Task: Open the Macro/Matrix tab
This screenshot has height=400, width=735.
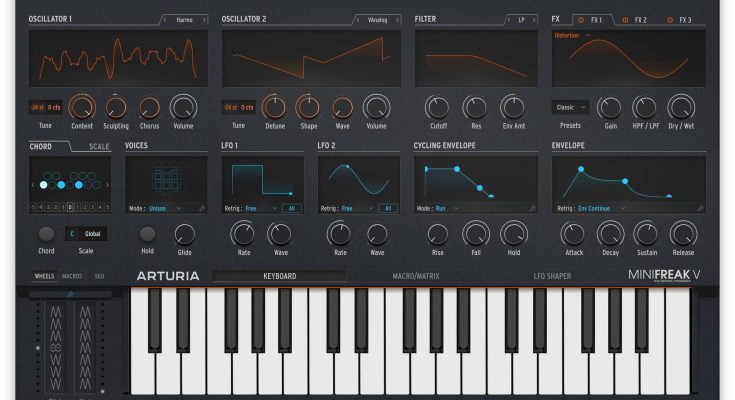Action: tap(414, 276)
